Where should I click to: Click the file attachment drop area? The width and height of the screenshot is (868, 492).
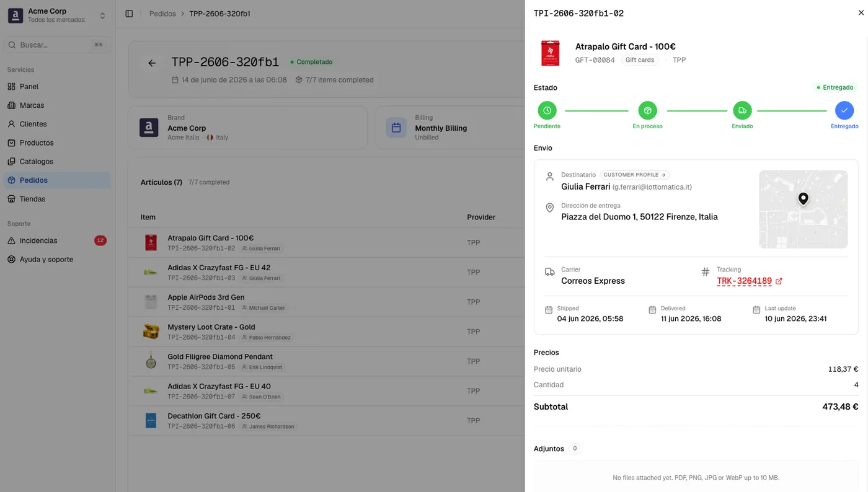point(696,477)
